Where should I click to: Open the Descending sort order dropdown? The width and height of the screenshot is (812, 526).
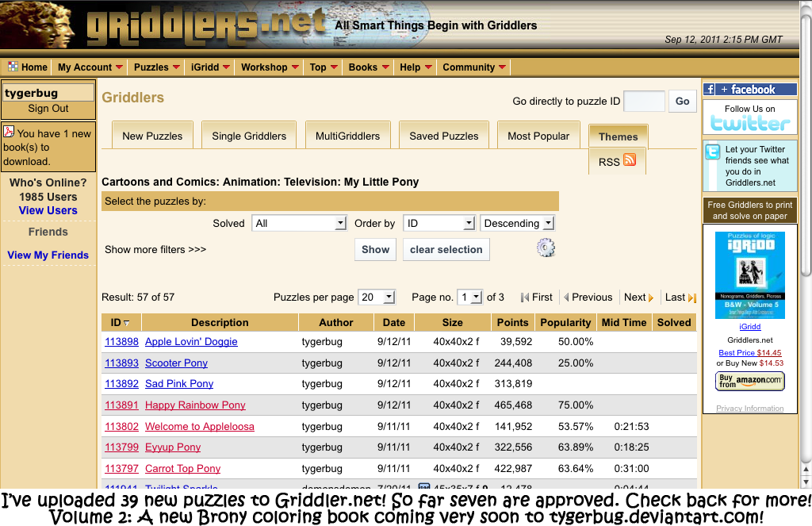[517, 224]
